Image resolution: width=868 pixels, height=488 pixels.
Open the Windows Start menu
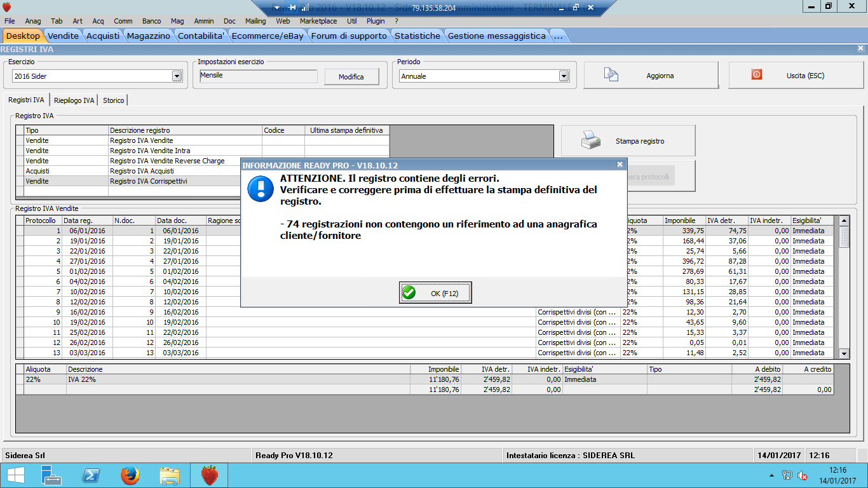(15, 475)
